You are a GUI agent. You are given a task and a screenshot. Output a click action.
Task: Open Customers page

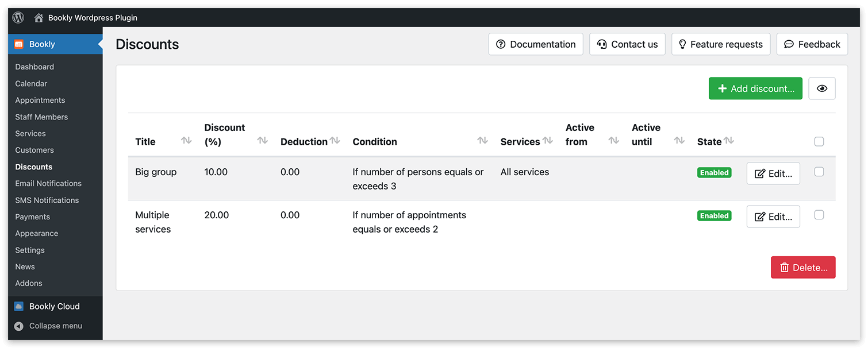34,150
